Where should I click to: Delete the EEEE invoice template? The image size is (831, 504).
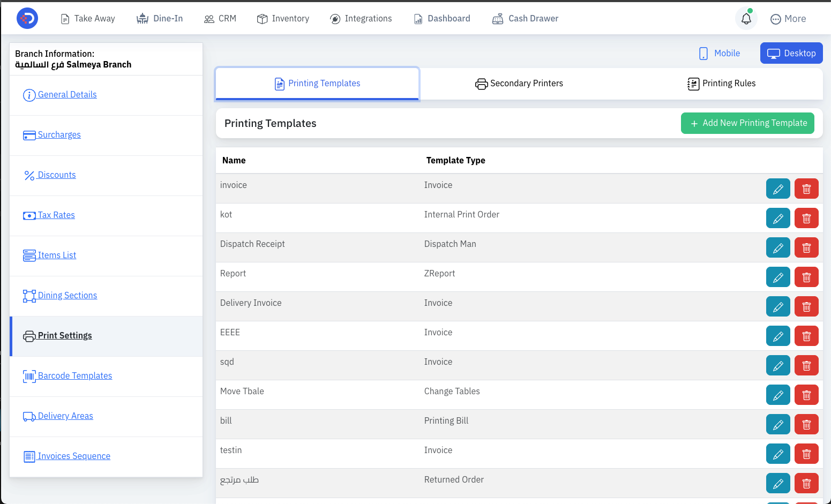click(x=806, y=336)
